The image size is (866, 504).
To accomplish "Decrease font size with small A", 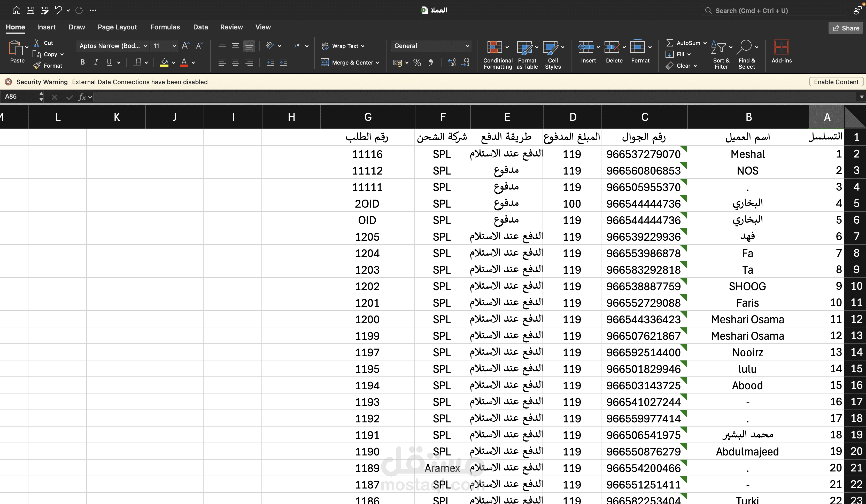I will coord(199,46).
